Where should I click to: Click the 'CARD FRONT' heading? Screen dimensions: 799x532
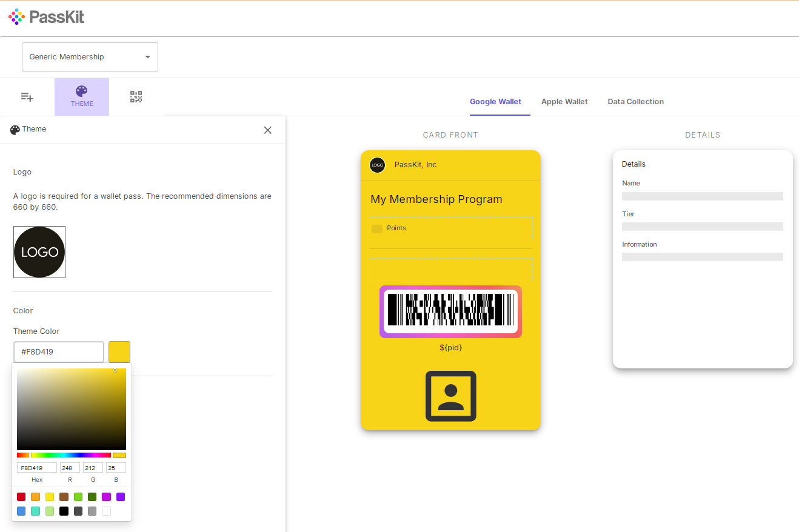pos(450,135)
